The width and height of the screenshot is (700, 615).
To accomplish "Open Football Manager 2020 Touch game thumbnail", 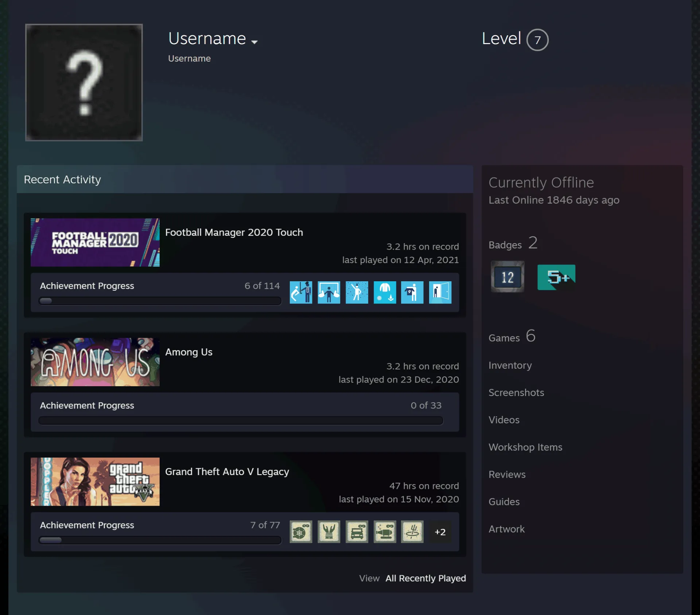I will pyautogui.click(x=95, y=242).
